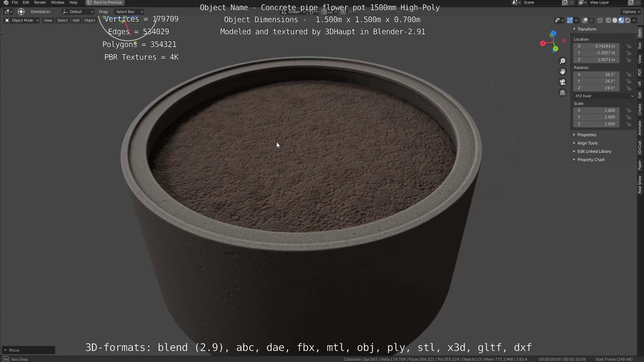
Task: Select rendered viewport shading
Action: pos(627,20)
